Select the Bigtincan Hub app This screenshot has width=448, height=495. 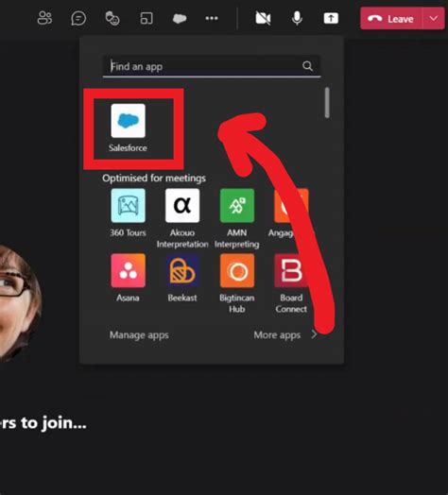point(237,283)
